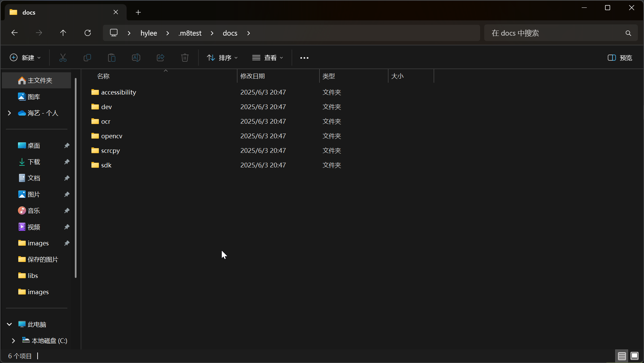Toggle the 预览 preview pane
Screen dimensions: 644x363
(x=620, y=58)
